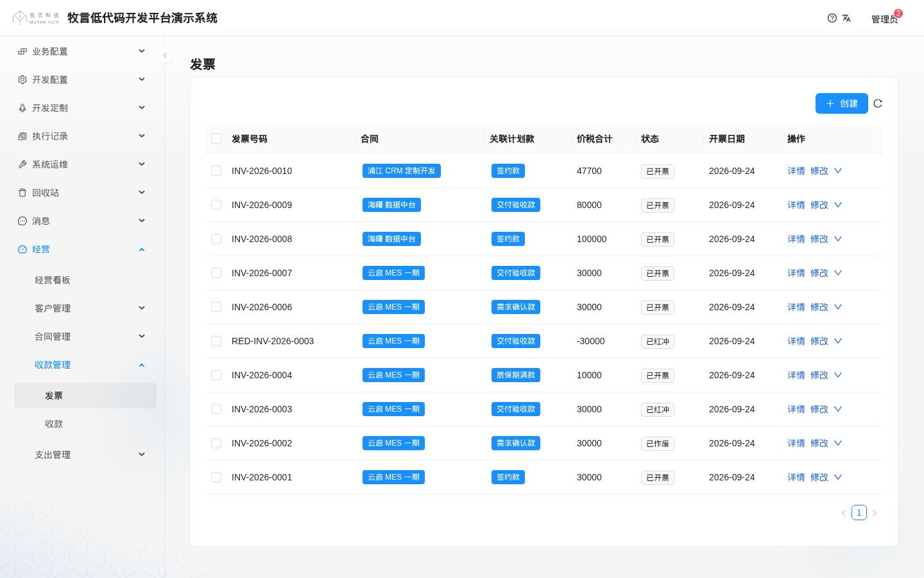924x578 pixels.
Task: Click the -30000 amount cell
Action: tap(591, 341)
